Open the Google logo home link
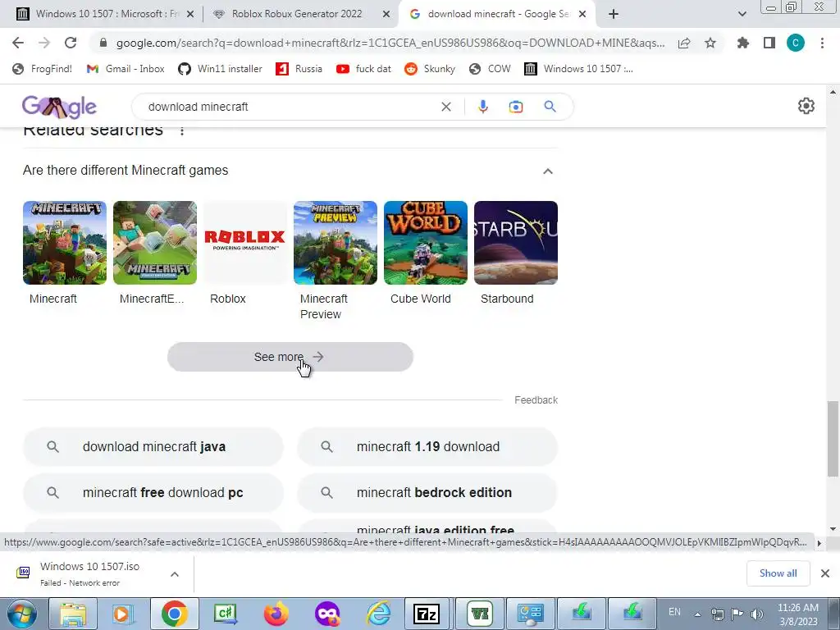 [59, 107]
